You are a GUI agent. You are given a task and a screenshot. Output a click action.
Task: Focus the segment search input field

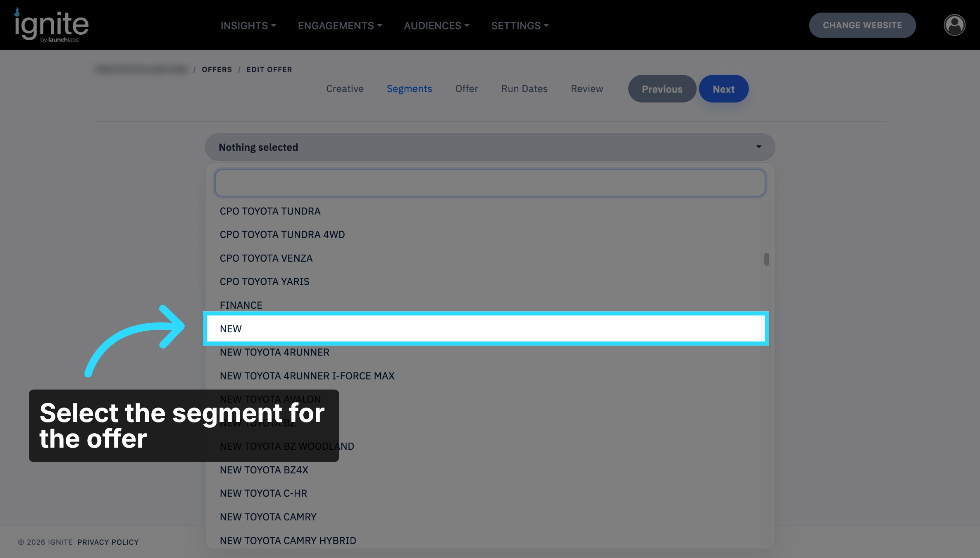490,183
